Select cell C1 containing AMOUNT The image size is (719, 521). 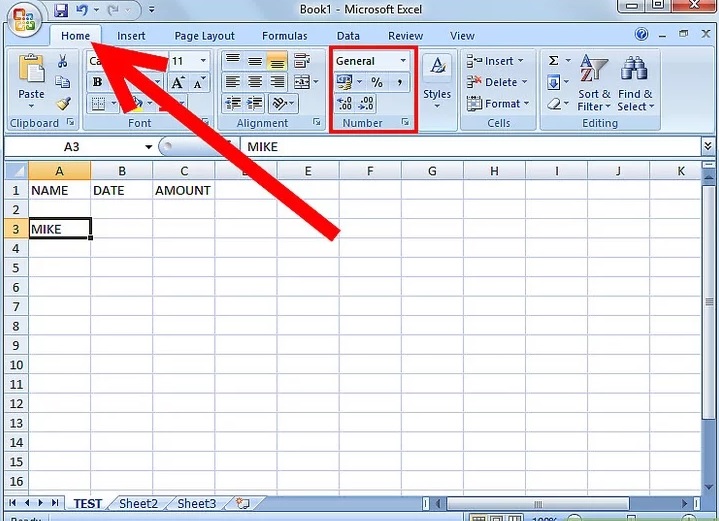pyautogui.click(x=183, y=190)
